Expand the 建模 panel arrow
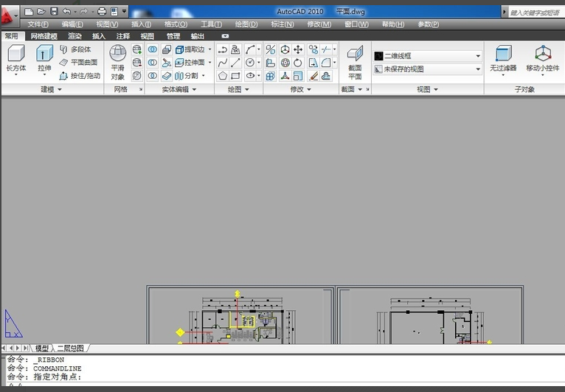This screenshot has height=392, width=565. (x=60, y=89)
